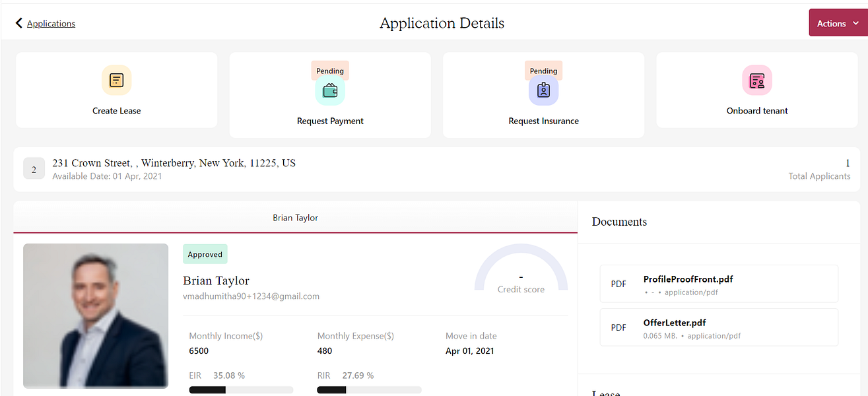This screenshot has height=396, width=868.
Task: Click the unit number 2 badge
Action: (34, 168)
